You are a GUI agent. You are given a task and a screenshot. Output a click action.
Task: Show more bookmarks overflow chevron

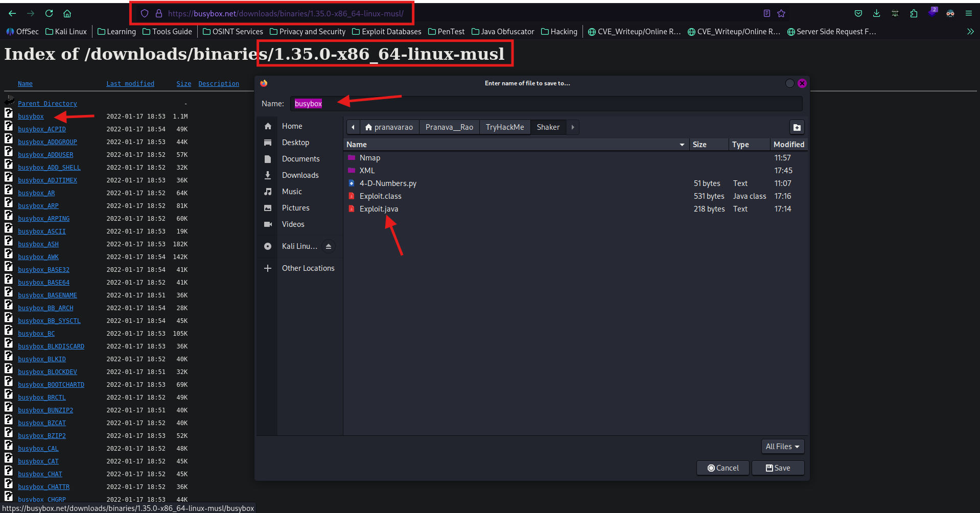970,32
